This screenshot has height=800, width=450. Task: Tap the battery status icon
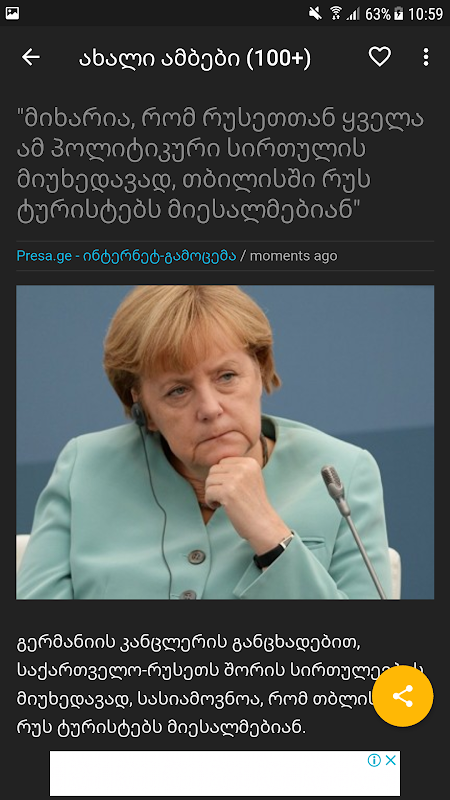[399, 14]
